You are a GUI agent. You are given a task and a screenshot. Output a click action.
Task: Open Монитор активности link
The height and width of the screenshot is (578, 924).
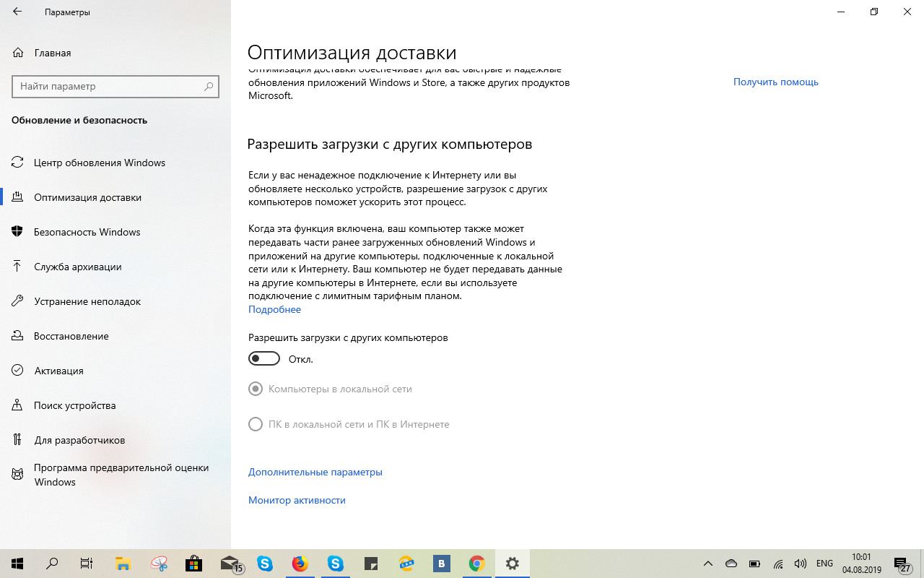point(297,500)
